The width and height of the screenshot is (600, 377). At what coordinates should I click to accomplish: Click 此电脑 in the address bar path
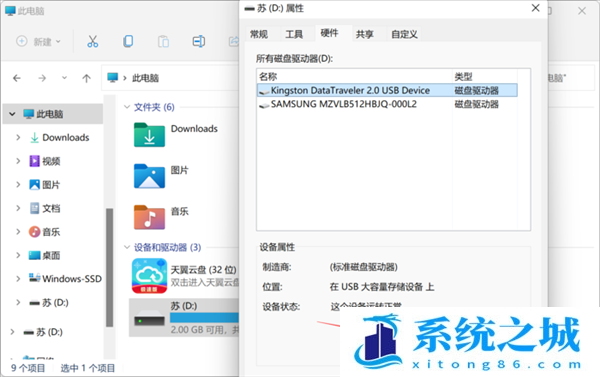pos(145,78)
